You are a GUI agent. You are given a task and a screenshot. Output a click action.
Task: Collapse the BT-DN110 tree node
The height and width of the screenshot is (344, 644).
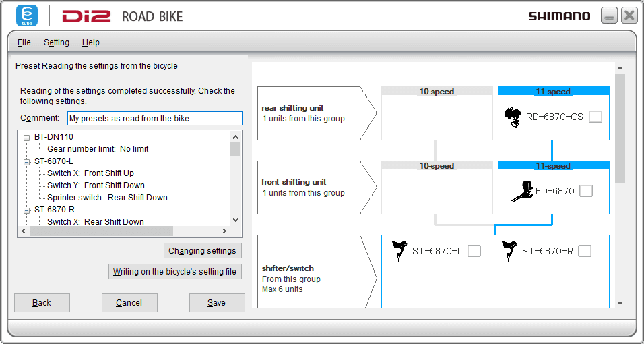pyautogui.click(x=27, y=138)
